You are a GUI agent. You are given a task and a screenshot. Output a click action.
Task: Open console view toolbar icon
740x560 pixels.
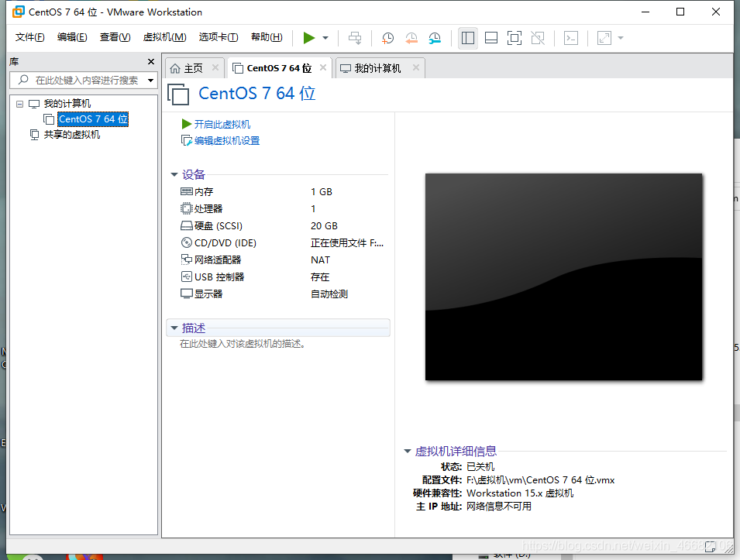tap(571, 38)
